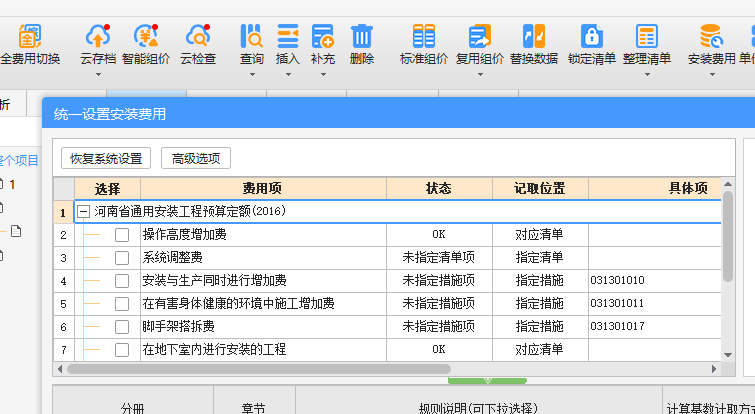The image size is (755, 414).
Task: Click the 锁定清单 lock list icon
Action: pos(592,36)
